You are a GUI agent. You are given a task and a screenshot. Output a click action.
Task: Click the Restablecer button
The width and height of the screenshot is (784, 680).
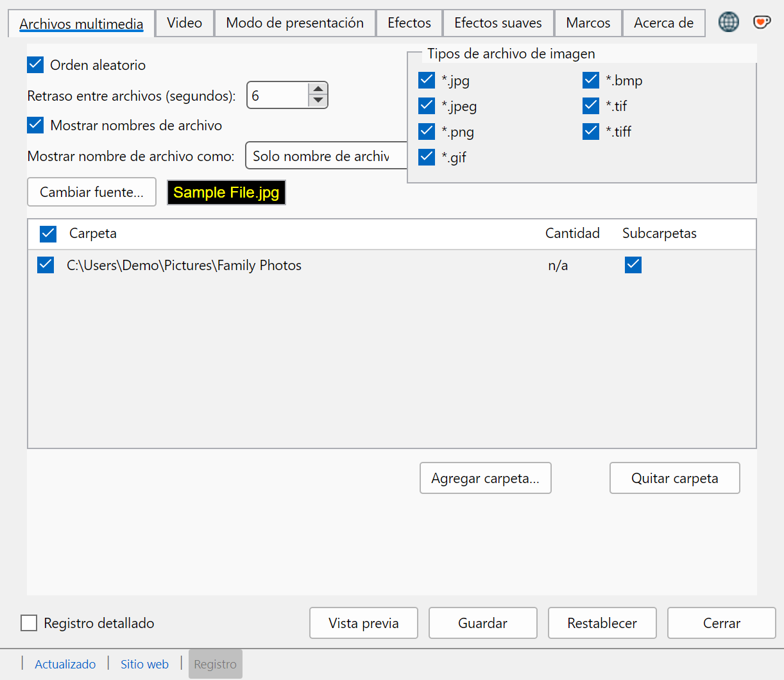pyautogui.click(x=602, y=623)
